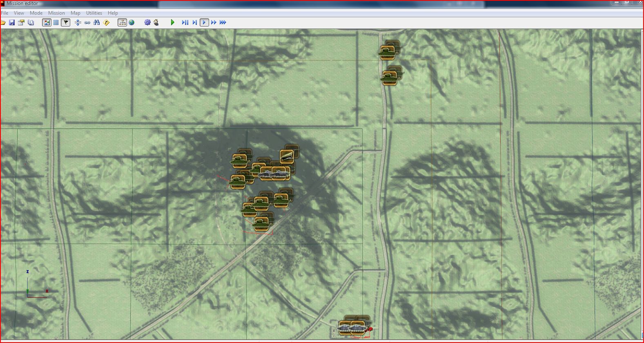Toggle the map picture display icon
Image resolution: width=644 pixels, height=343 pixels.
[x=47, y=22]
